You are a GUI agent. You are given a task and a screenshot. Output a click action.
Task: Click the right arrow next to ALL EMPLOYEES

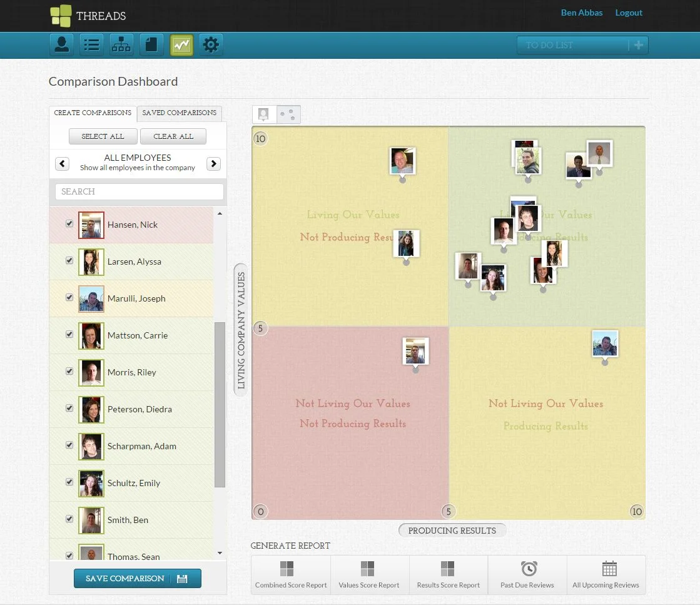[x=213, y=163]
